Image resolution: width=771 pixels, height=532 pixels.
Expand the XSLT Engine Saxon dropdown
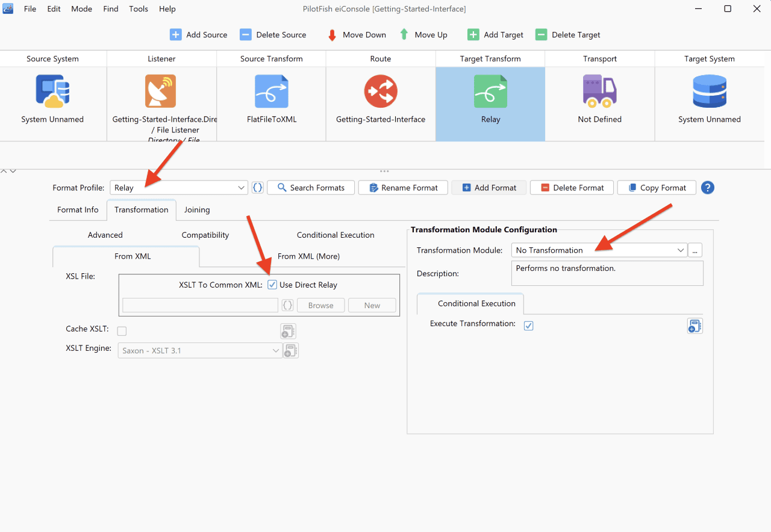pyautogui.click(x=200, y=350)
